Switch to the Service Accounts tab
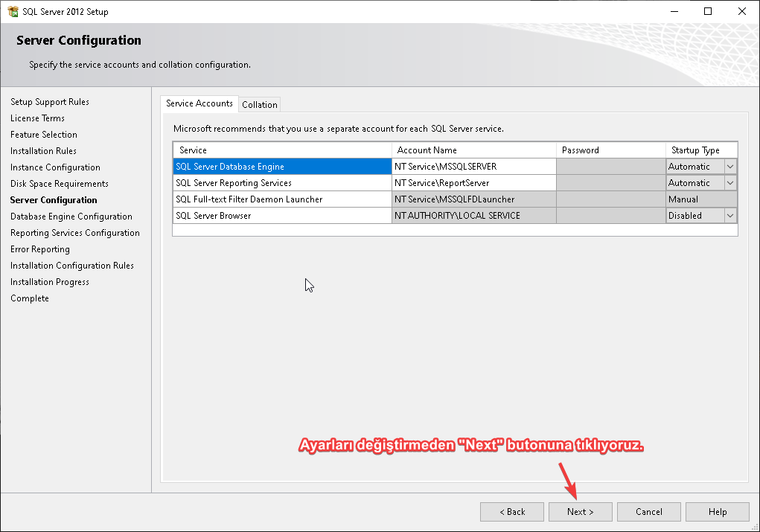The height and width of the screenshot is (532, 760). click(x=199, y=103)
